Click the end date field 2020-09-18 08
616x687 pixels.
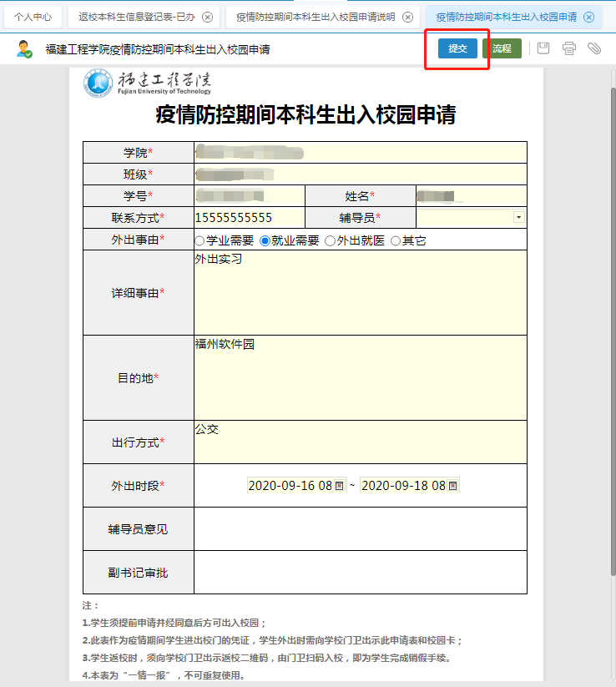click(x=410, y=486)
